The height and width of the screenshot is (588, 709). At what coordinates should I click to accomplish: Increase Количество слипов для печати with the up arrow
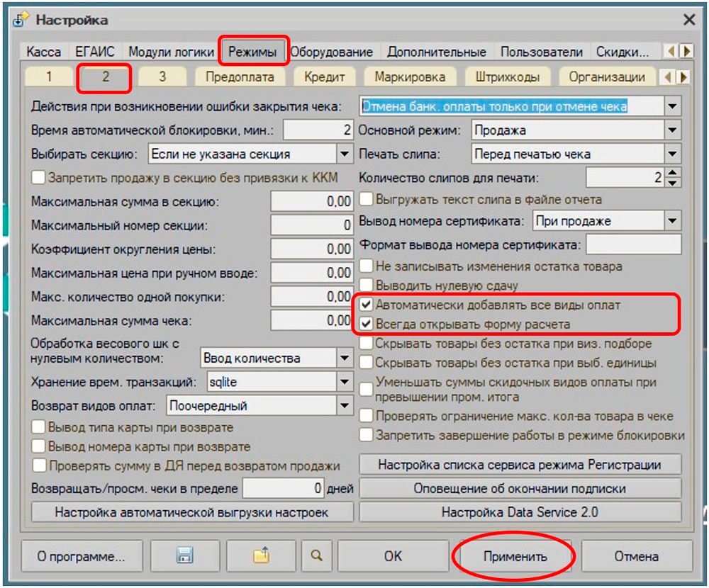[x=674, y=173]
